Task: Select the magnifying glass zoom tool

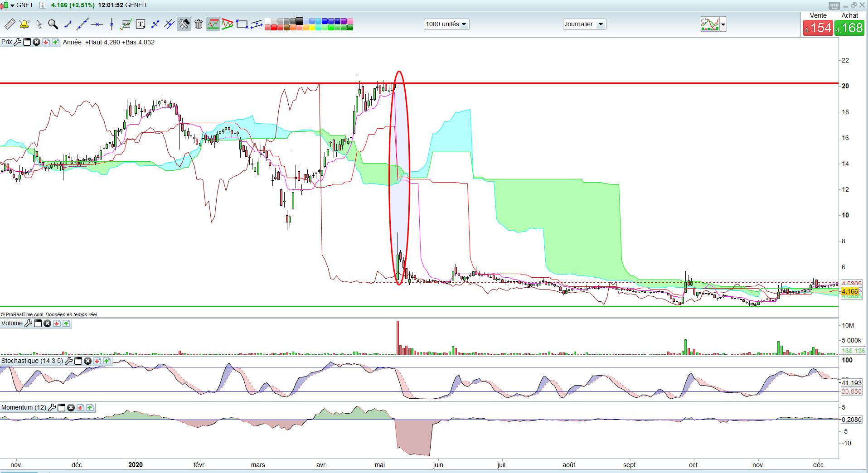Action: [x=53, y=24]
